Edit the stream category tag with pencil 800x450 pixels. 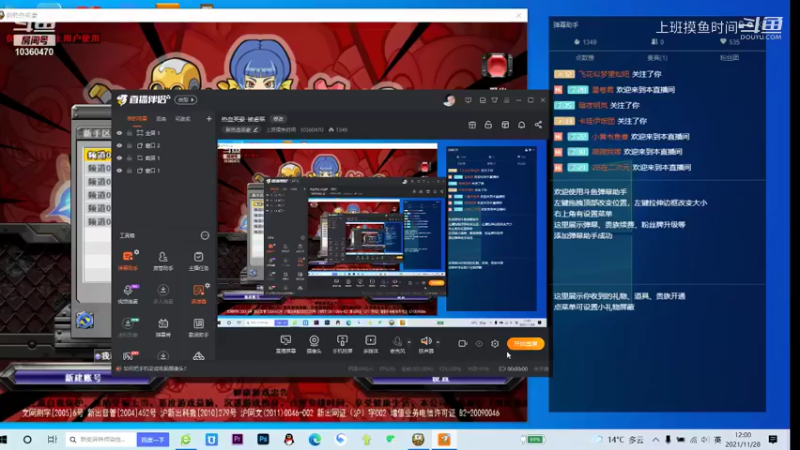point(242,130)
